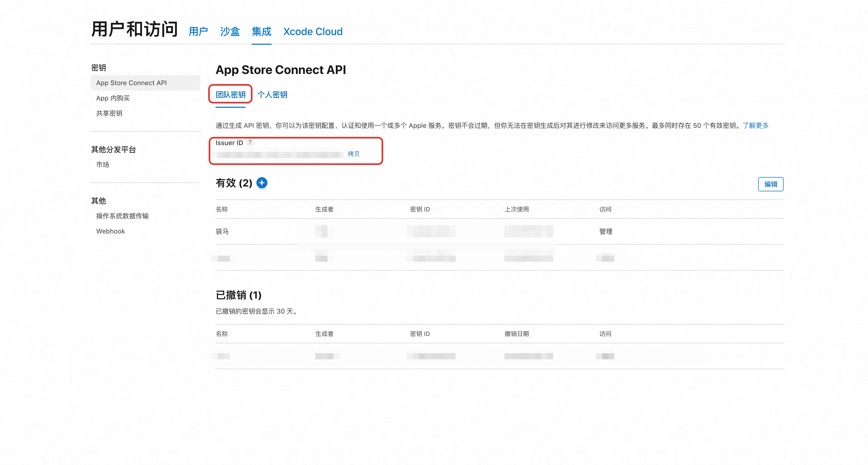
Task: Click the 上次使用 column header
Action: (517, 209)
